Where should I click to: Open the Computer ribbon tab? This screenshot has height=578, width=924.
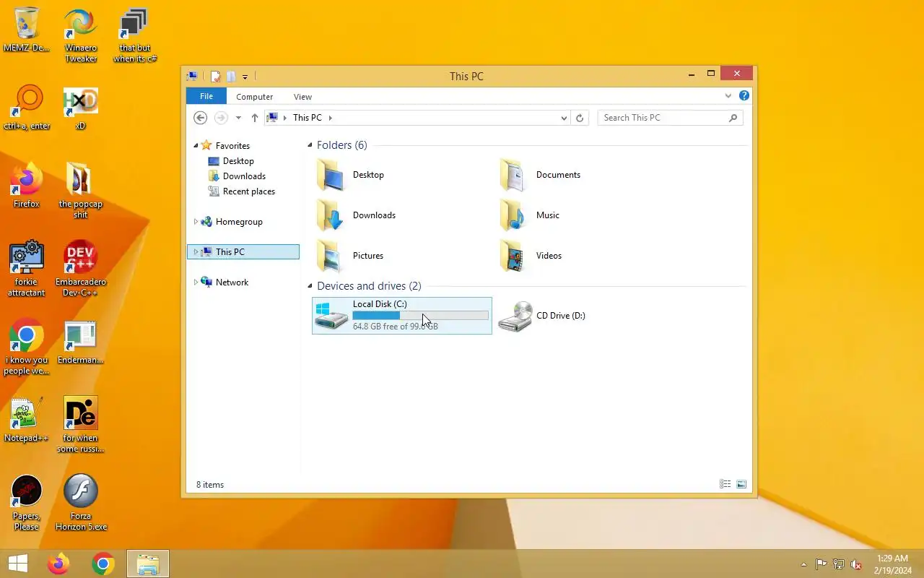pos(255,96)
